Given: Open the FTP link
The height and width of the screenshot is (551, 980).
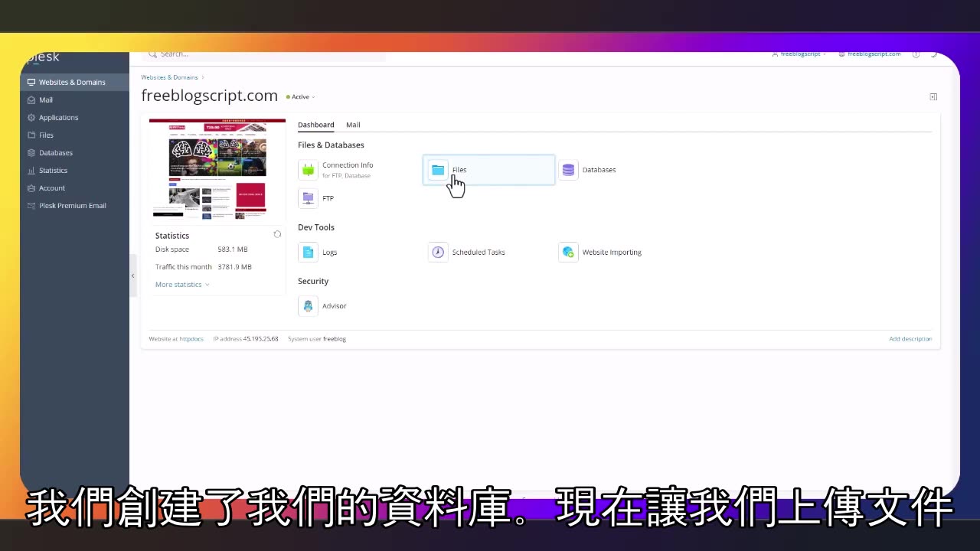Looking at the screenshot, I should pos(328,198).
